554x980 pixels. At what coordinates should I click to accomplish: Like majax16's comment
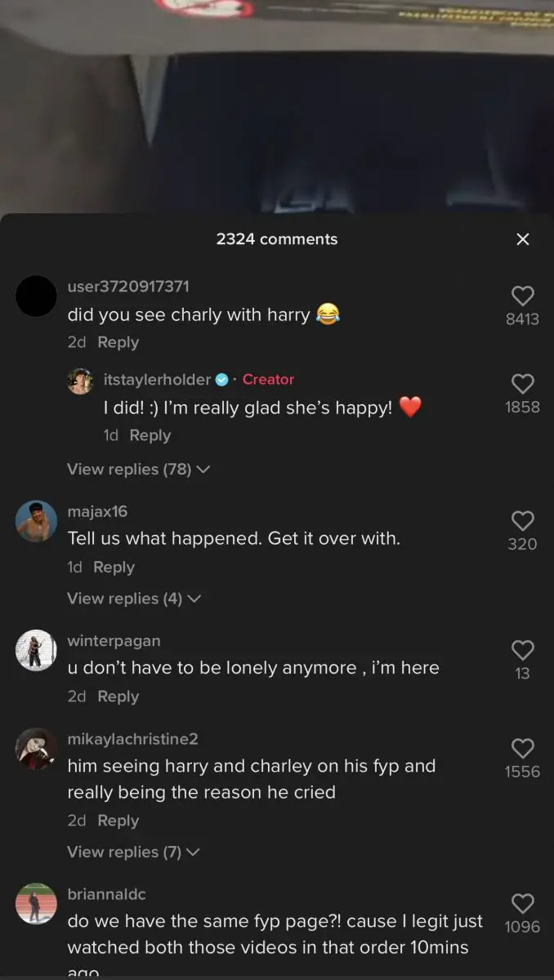click(522, 521)
